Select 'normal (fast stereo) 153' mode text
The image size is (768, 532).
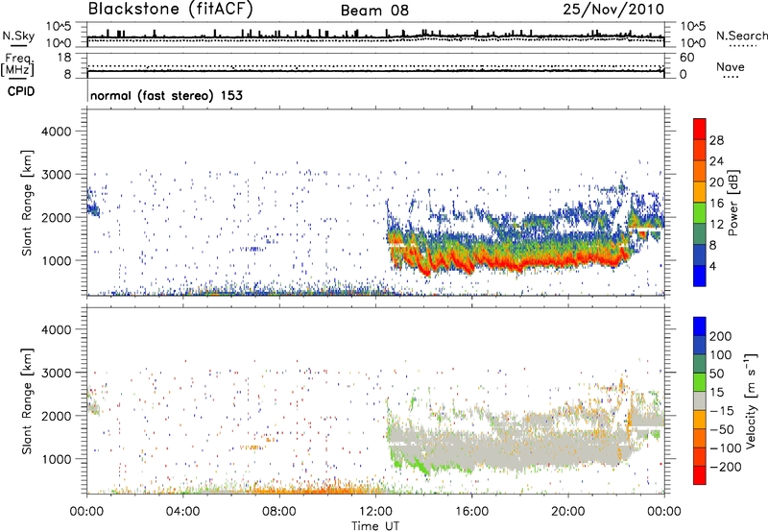(x=166, y=95)
